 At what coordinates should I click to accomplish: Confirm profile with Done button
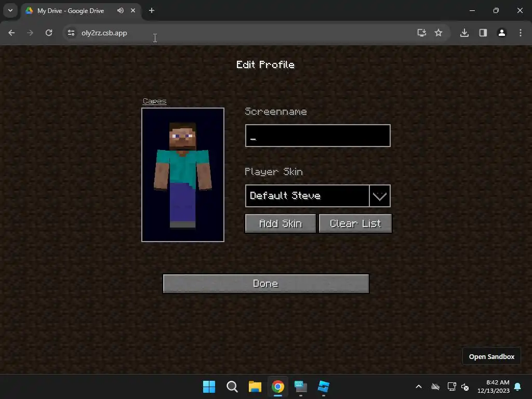point(265,284)
